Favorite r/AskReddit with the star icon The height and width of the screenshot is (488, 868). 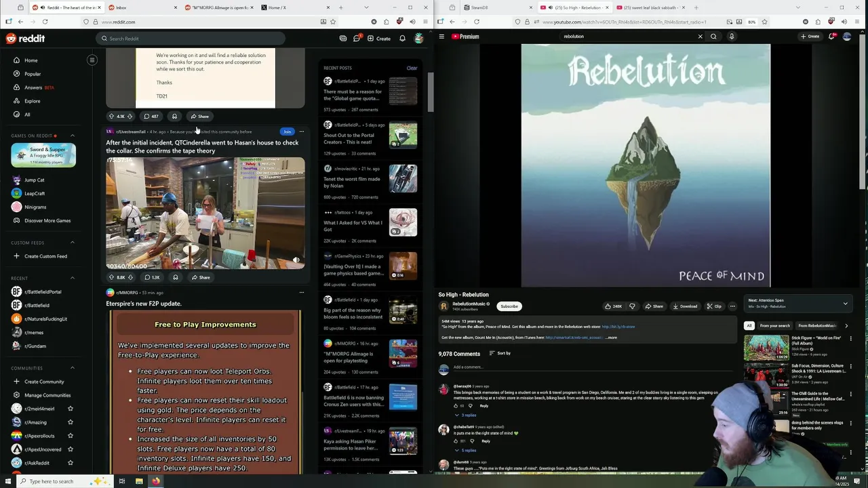(x=71, y=463)
